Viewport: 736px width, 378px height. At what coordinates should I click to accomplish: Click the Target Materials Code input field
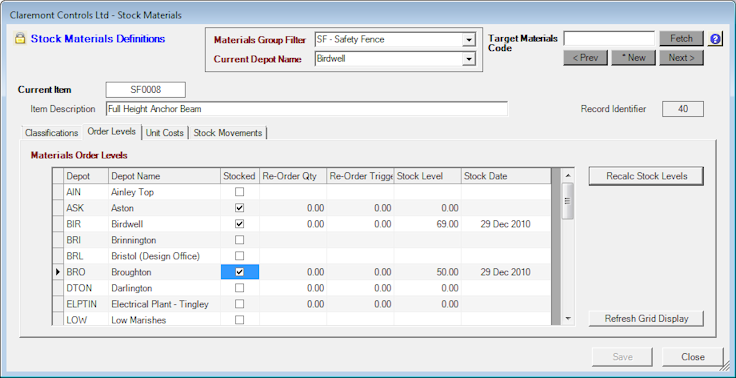(x=609, y=39)
